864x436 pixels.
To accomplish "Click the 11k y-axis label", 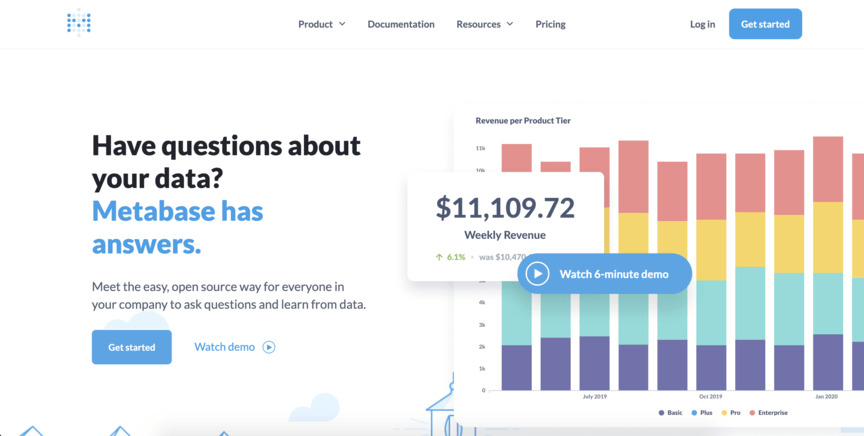I will click(480, 148).
